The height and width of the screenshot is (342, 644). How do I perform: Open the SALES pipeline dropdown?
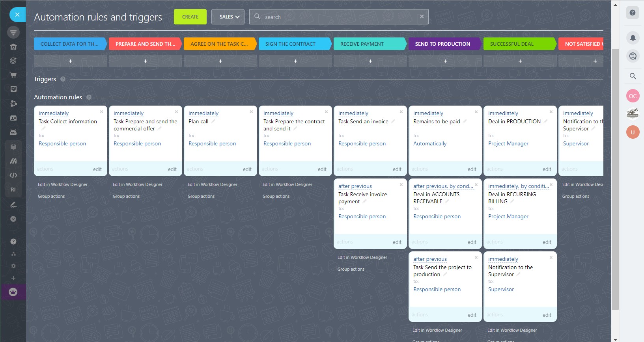(x=228, y=17)
